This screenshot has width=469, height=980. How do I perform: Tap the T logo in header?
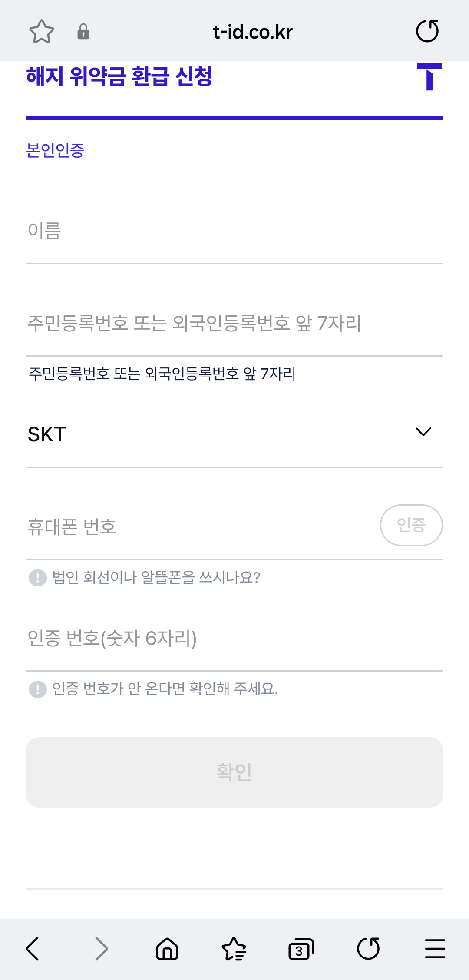click(x=429, y=76)
